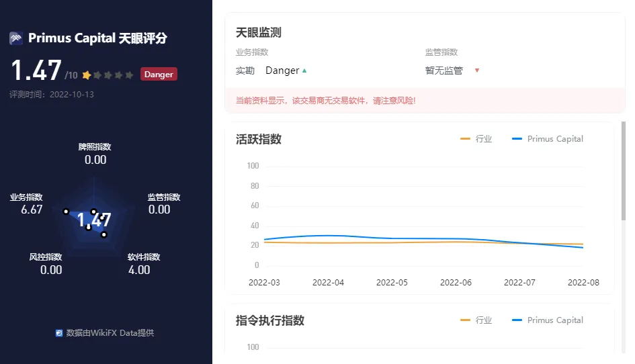Click the Primus Capital logo icon
Viewport: 635px width, 364px height.
pyautogui.click(x=16, y=38)
